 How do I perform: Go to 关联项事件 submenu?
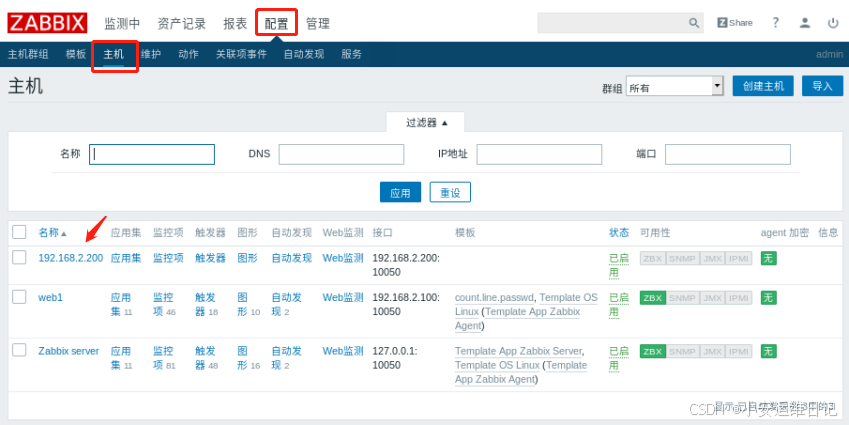pos(241,54)
